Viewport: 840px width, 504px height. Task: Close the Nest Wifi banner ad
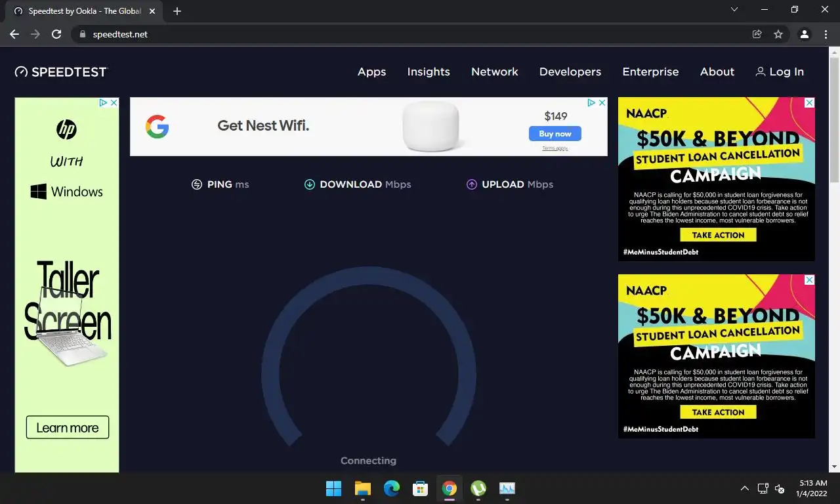pyautogui.click(x=602, y=103)
